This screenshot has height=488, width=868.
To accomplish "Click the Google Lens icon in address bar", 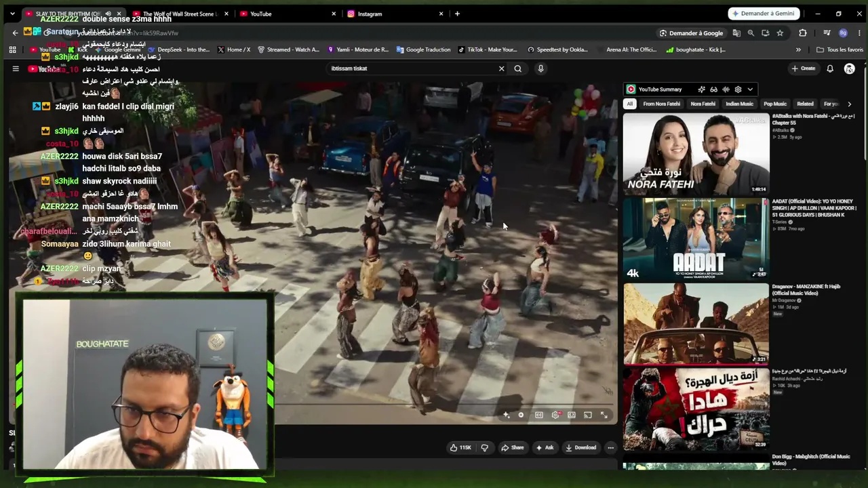I will pos(663,33).
